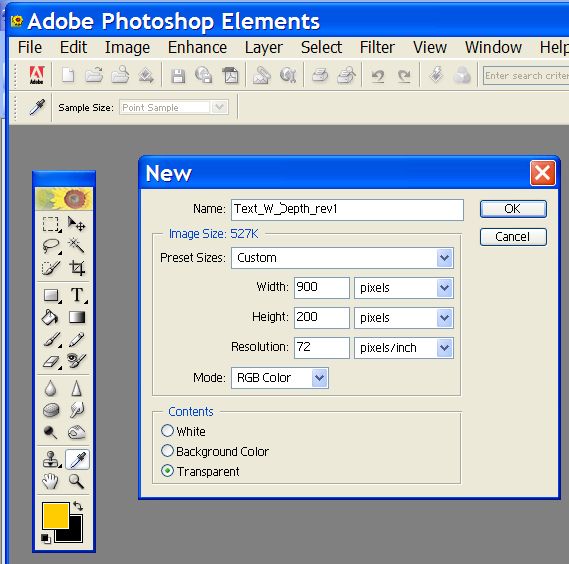
Task: Open the Window menu
Action: (494, 47)
